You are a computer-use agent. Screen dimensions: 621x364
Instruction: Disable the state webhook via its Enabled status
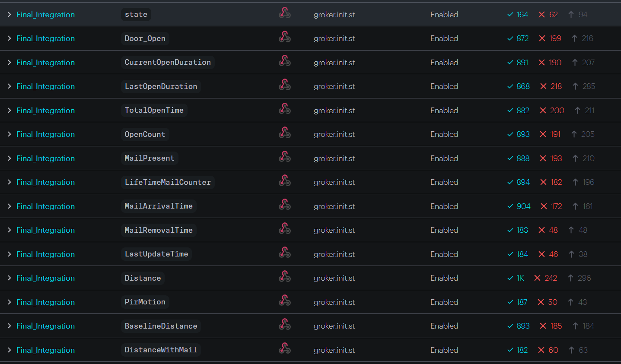444,14
